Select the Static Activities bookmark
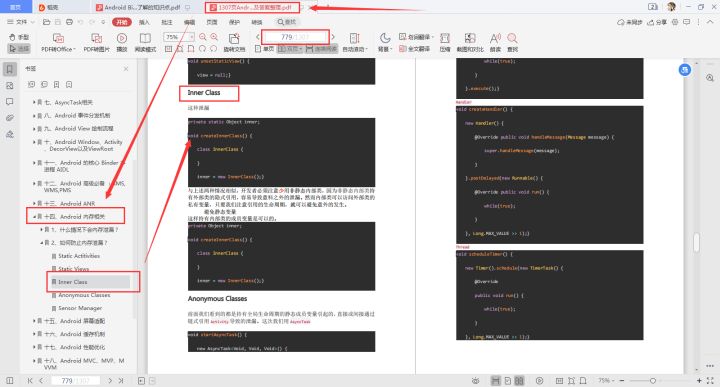The image size is (720, 387). pyautogui.click(x=79, y=256)
